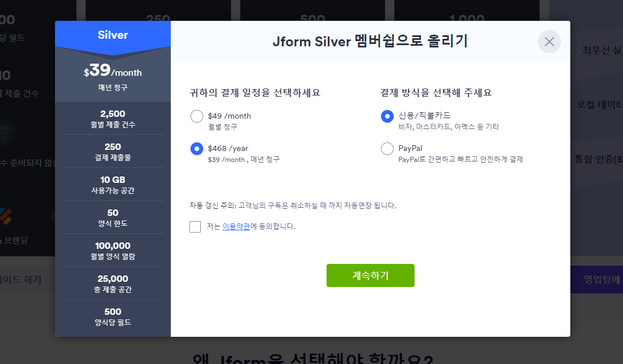Open the 이용약관 terms link
623x364 pixels.
click(236, 226)
